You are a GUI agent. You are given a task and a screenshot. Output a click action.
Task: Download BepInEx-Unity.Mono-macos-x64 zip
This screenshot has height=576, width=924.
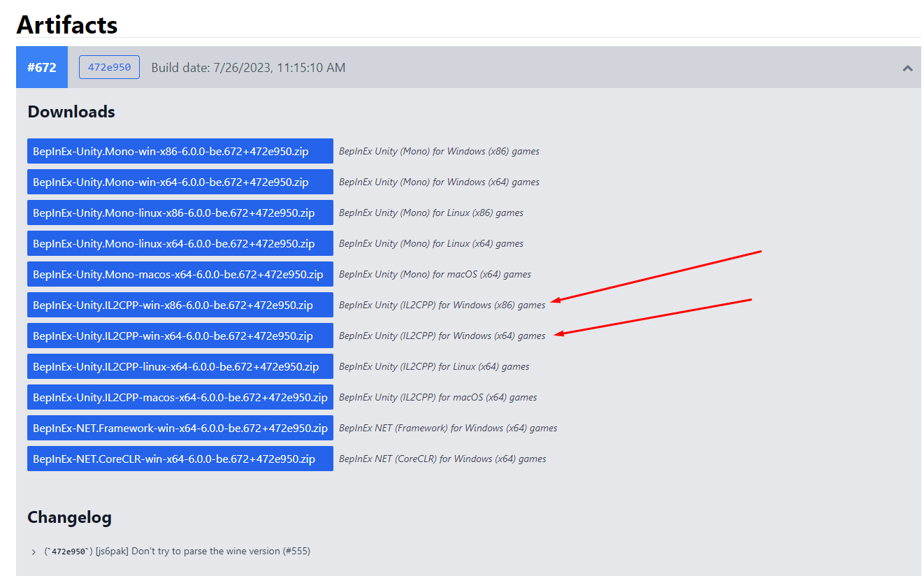click(x=180, y=274)
